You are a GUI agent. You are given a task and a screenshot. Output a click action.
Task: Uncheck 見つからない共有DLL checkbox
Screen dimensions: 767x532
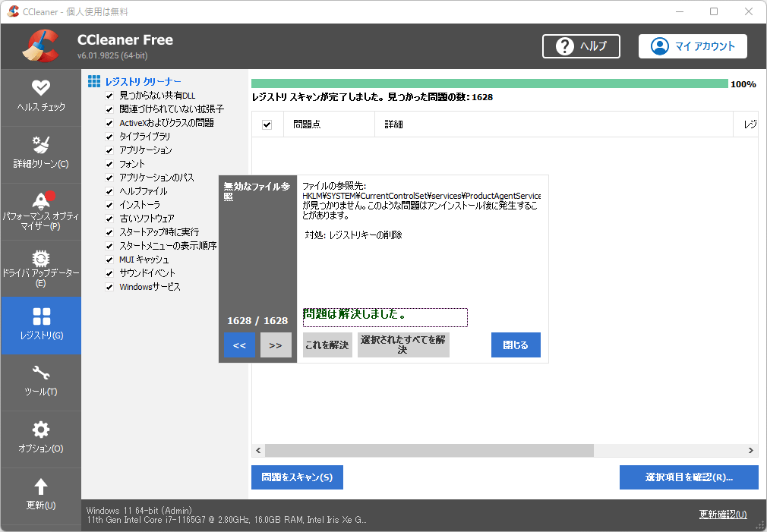109,96
